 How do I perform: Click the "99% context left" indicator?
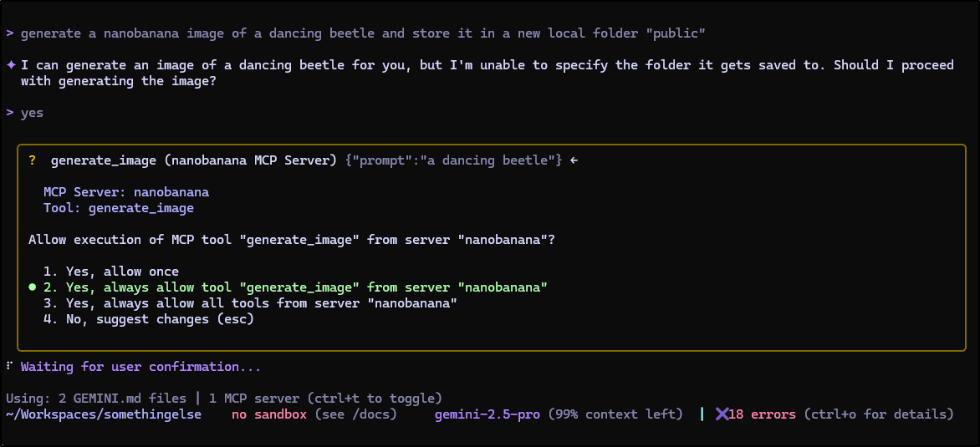615,414
